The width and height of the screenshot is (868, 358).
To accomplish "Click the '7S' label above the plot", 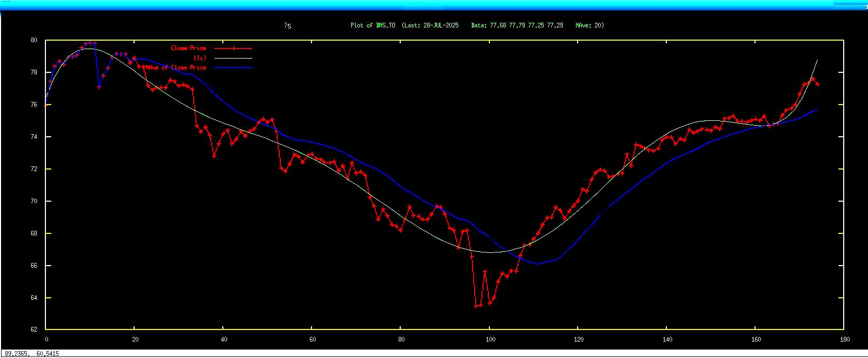I will point(287,25).
